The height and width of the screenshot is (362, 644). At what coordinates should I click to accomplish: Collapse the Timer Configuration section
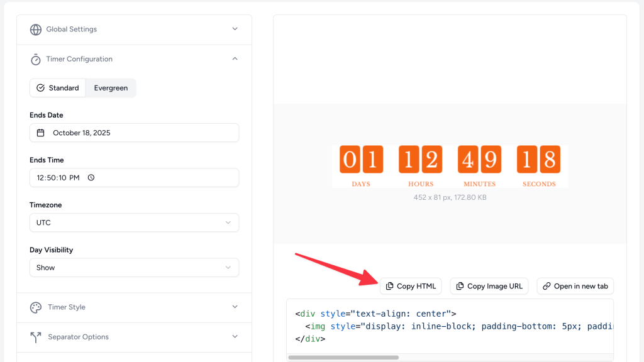235,58
